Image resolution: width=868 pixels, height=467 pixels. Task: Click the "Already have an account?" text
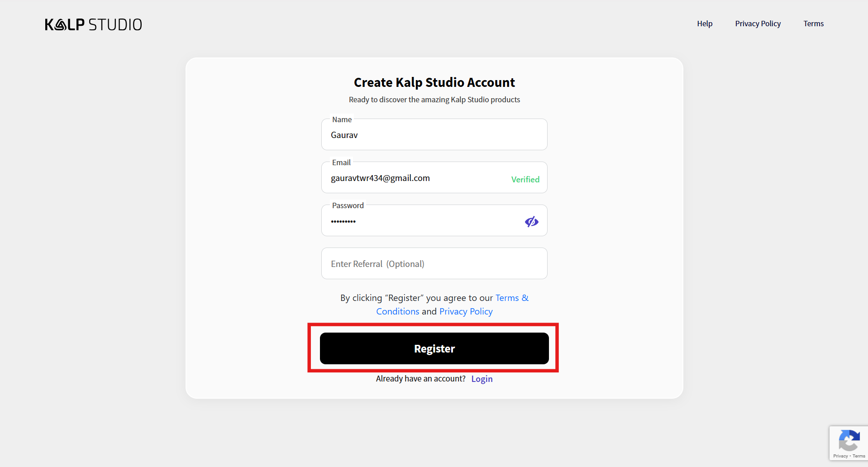[x=420, y=379]
